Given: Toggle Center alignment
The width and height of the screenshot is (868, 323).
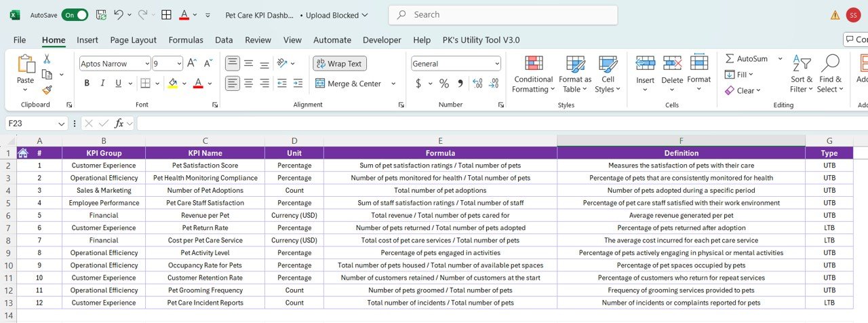Looking at the screenshot, I should pos(249,83).
